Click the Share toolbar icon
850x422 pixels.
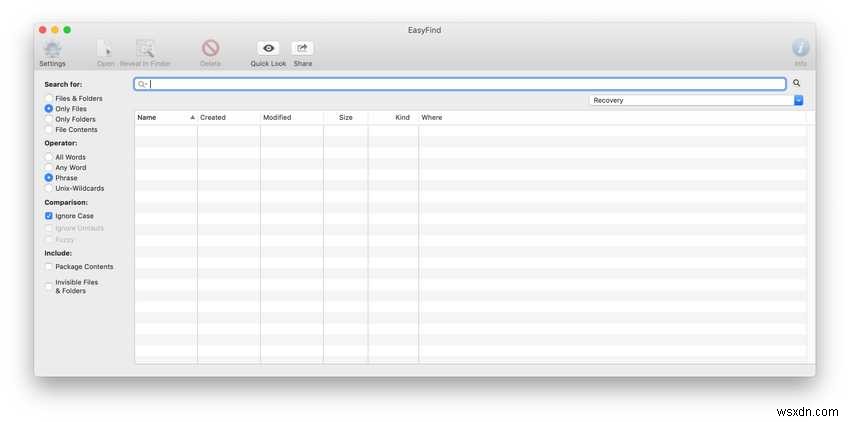click(x=302, y=48)
